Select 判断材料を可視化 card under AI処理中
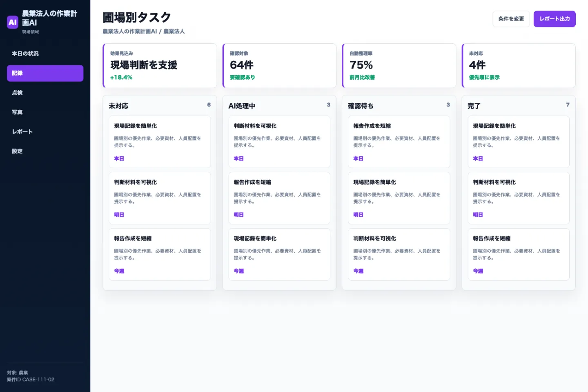Image resolution: width=588 pixels, height=392 pixels. tap(279, 142)
